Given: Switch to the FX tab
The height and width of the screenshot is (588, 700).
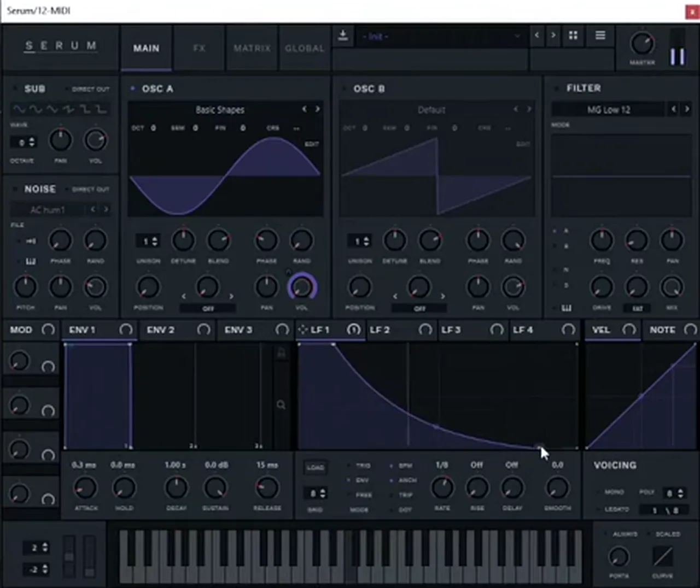Looking at the screenshot, I should click(199, 48).
